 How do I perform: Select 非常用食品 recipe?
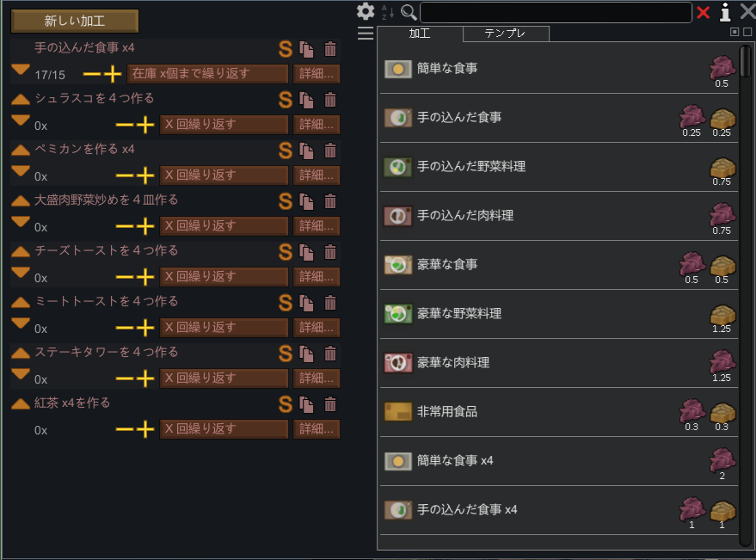click(x=559, y=412)
